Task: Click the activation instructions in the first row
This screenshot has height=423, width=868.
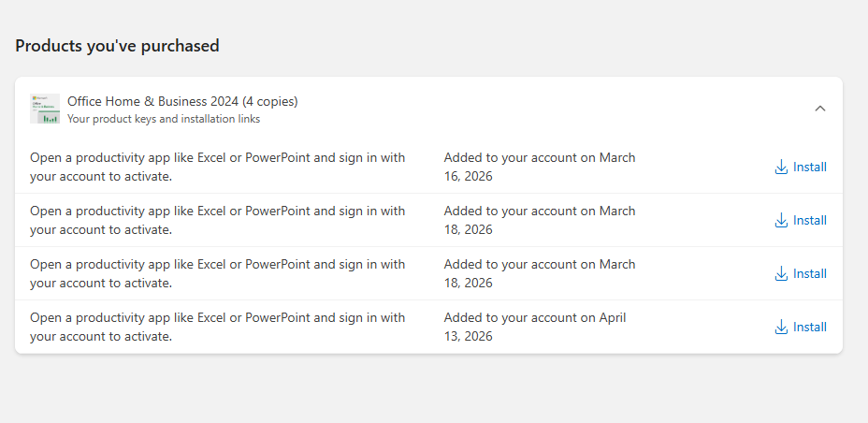Action: tap(218, 167)
